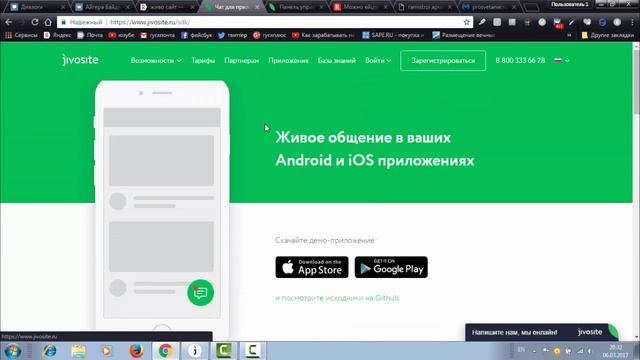
Task: Open the Windows Start menu
Action: coord(13,351)
